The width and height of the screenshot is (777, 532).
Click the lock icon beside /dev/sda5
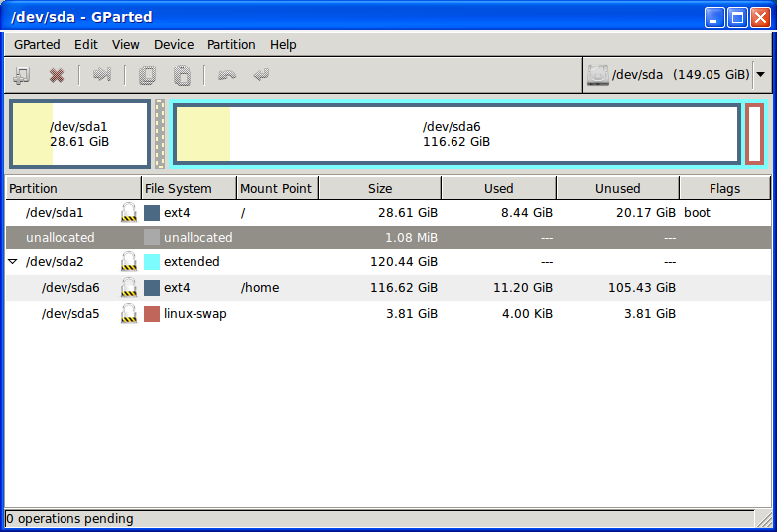click(x=129, y=313)
